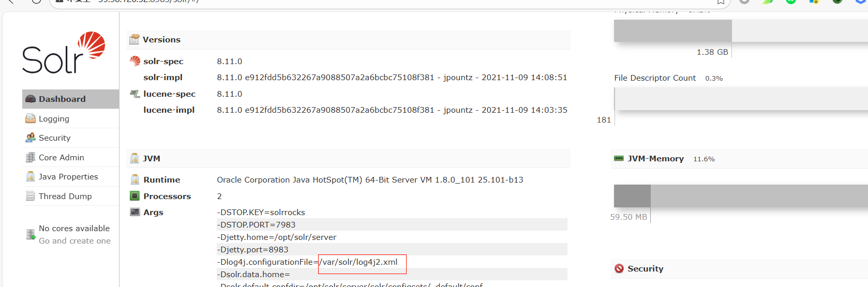Image resolution: width=868 pixels, height=287 pixels.
Task: Click the icon next to lucene-spec
Action: click(x=135, y=94)
